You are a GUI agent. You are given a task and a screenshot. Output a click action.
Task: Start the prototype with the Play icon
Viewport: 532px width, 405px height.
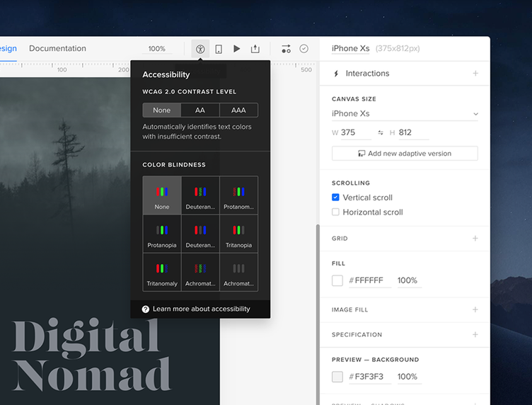coord(237,49)
